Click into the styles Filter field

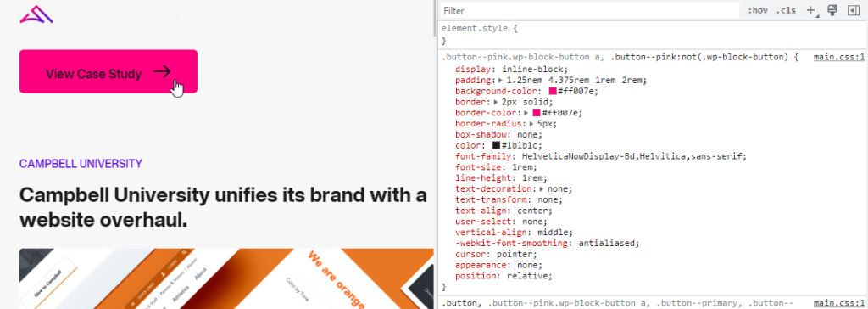[590, 10]
